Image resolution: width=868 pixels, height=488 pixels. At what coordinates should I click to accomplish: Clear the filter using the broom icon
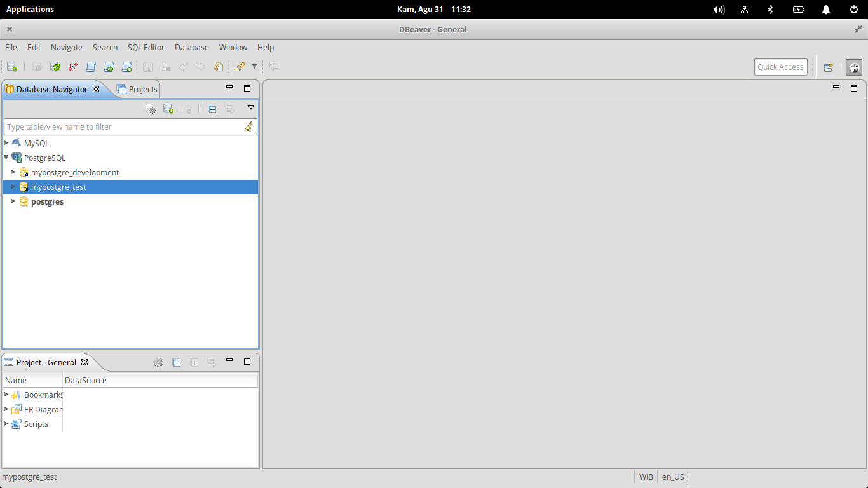click(248, 126)
